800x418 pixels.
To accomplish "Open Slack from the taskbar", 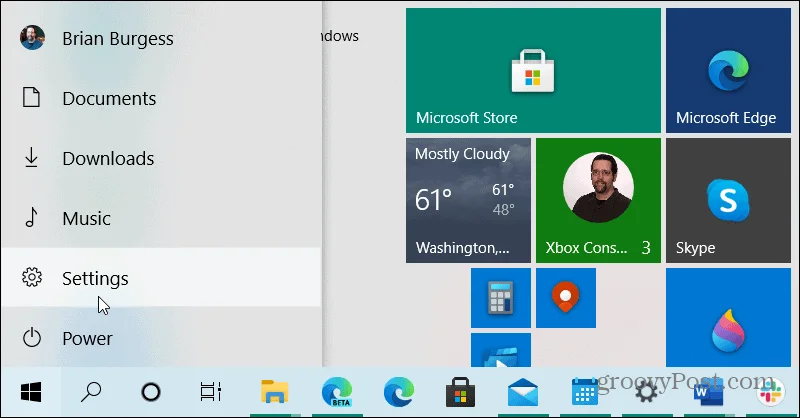I will pyautogui.click(x=770, y=392).
